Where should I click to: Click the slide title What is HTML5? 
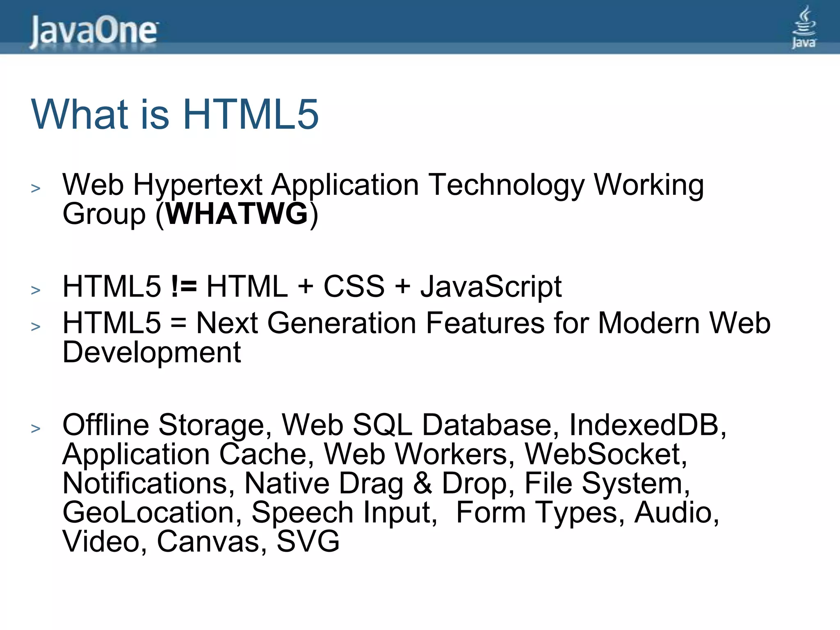(x=175, y=114)
